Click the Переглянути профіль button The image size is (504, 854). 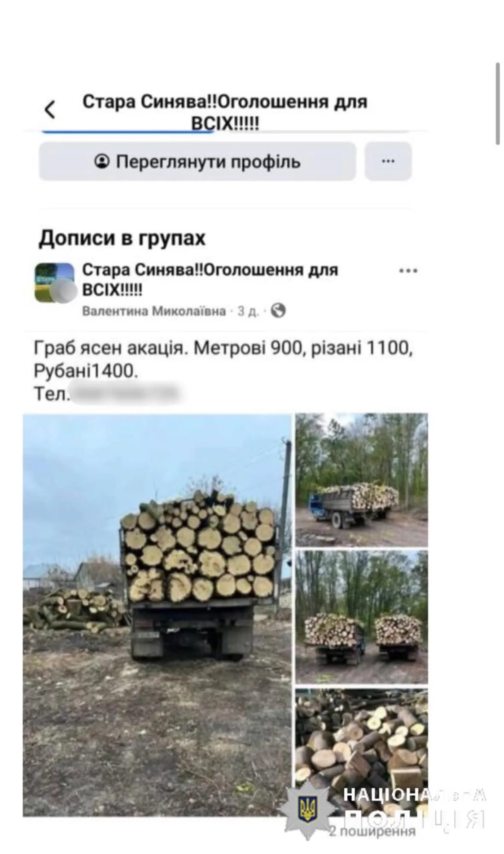coord(197,161)
